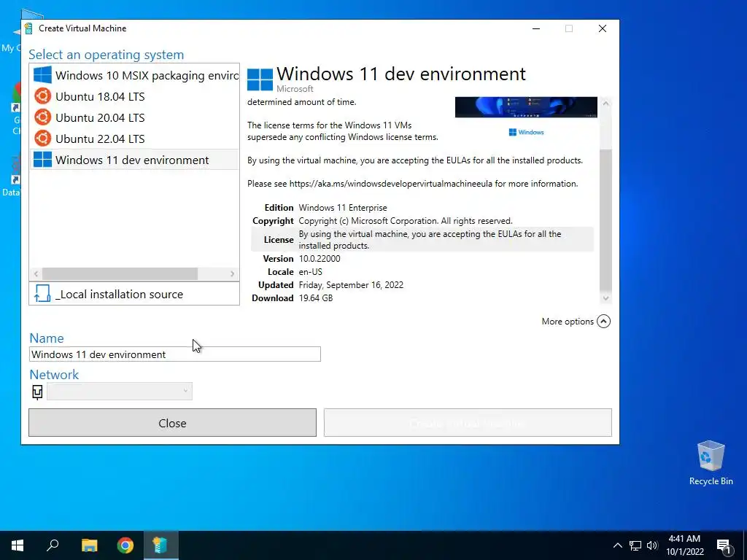Open network status tray icon

pyautogui.click(x=635, y=545)
